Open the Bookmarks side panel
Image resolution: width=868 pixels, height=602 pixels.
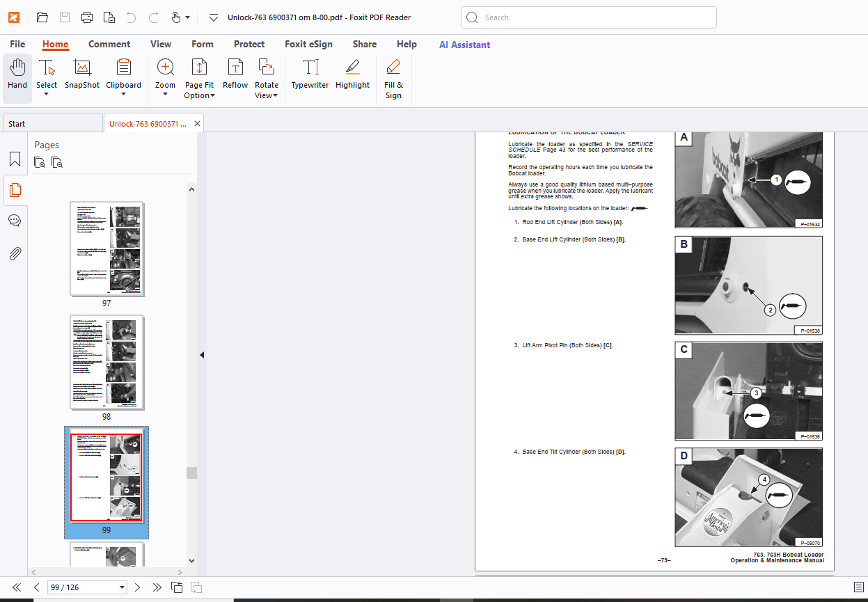tap(15, 159)
